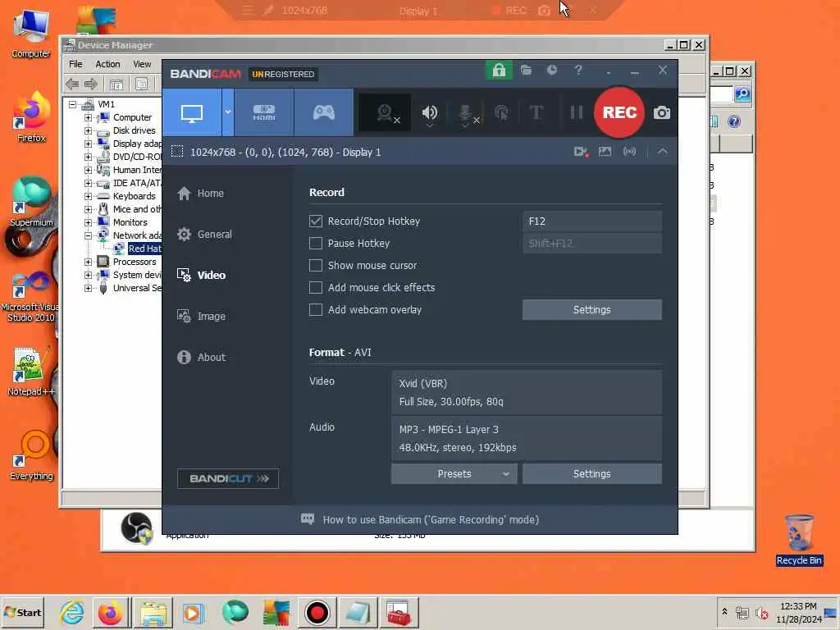Open Image tab in Bandicam sidebar

tap(201, 317)
